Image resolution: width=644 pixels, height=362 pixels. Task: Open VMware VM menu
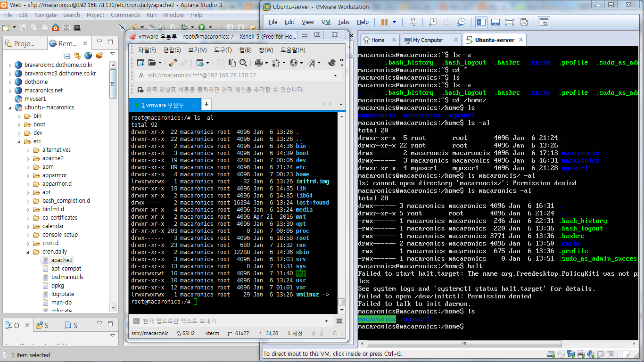click(326, 22)
